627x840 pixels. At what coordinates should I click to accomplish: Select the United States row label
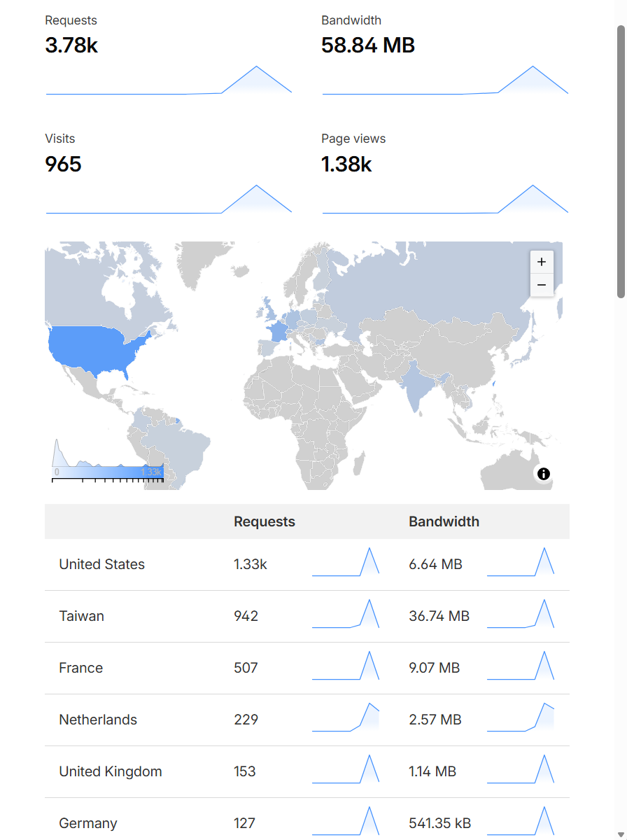(x=102, y=564)
